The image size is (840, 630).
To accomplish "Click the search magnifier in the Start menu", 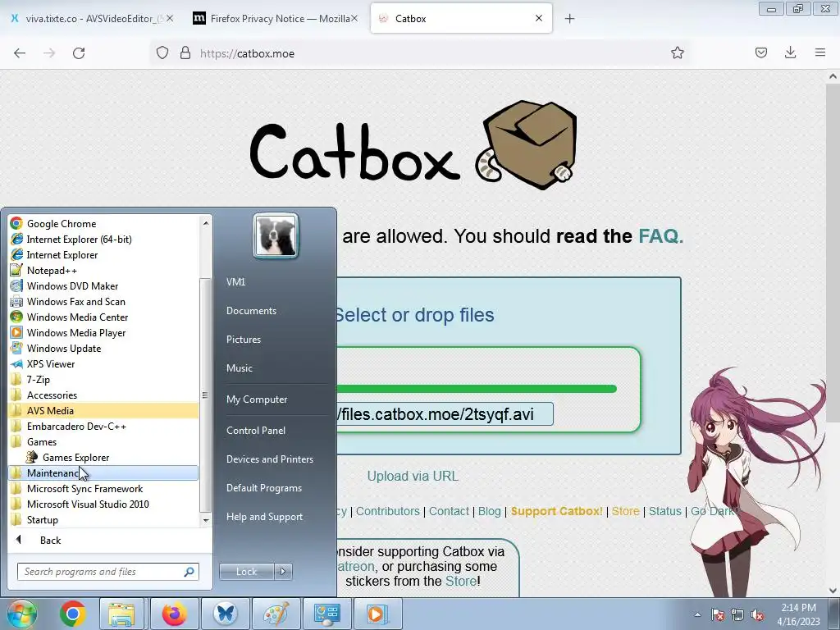I will 189,572.
